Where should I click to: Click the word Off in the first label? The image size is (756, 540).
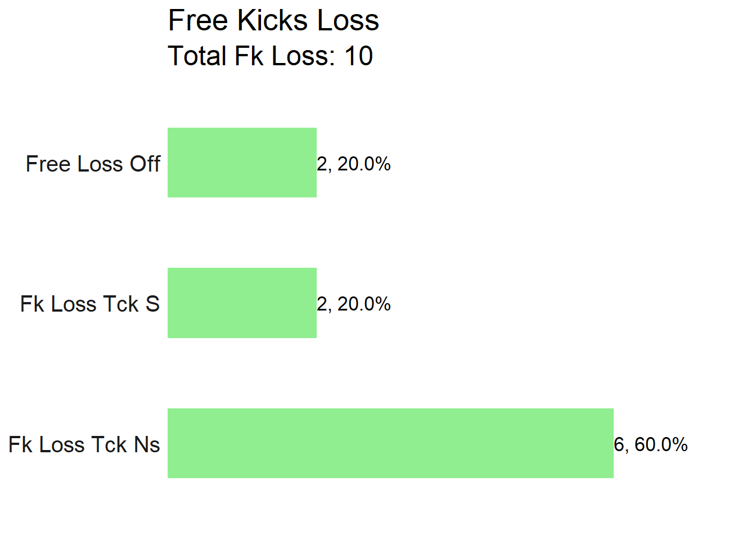tap(145, 164)
